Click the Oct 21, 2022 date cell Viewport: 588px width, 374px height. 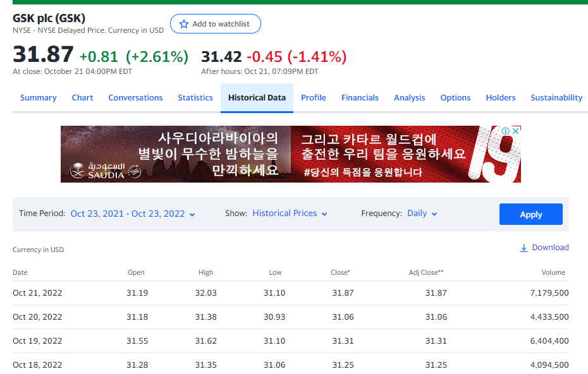pos(37,293)
